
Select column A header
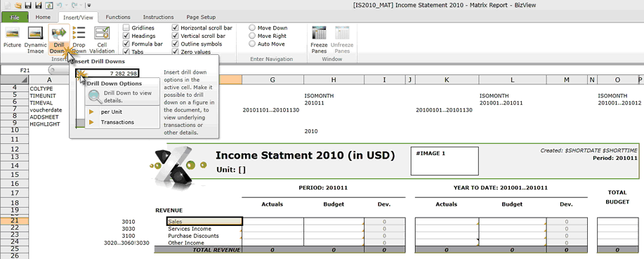(x=49, y=79)
